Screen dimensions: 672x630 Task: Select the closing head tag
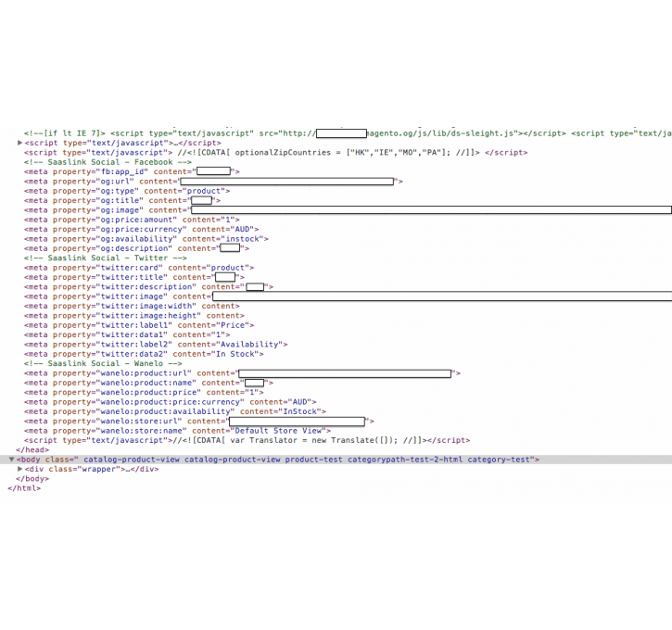(x=32, y=449)
